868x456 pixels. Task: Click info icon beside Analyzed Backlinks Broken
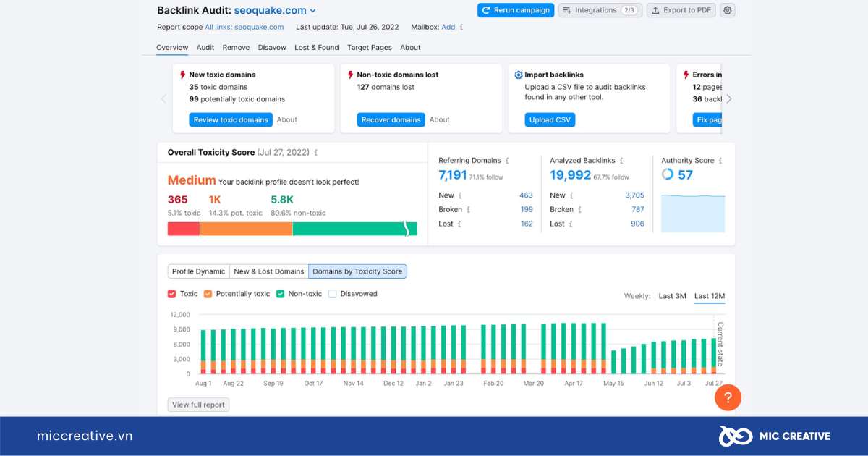click(x=581, y=210)
